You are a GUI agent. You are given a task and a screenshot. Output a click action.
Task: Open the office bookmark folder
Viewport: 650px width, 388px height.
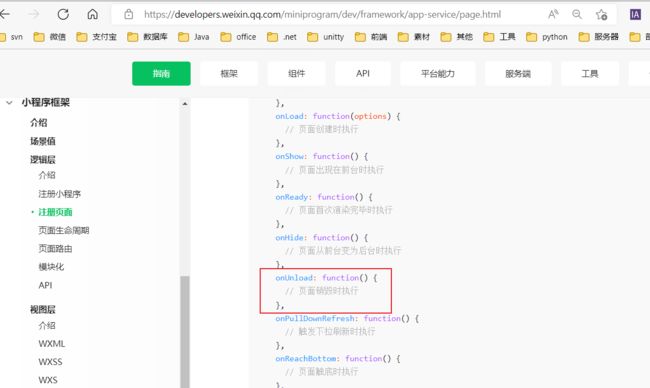[x=238, y=37]
